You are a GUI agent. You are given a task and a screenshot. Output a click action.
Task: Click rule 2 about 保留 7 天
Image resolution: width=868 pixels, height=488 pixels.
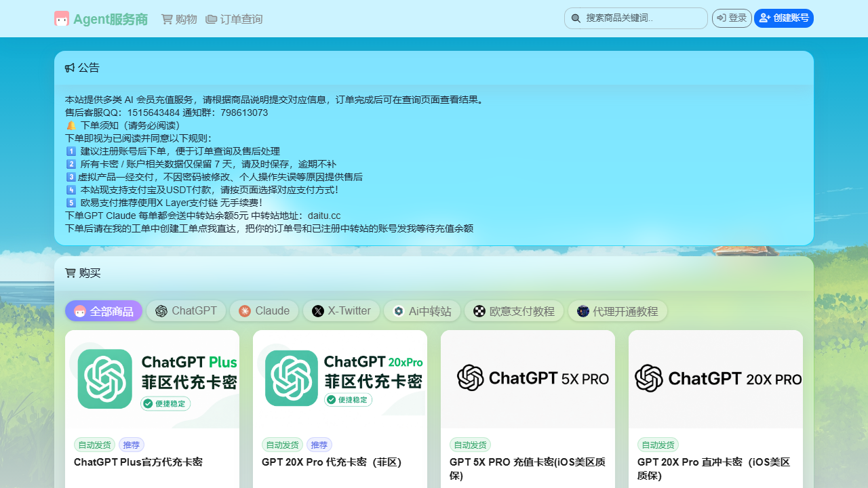tap(201, 164)
